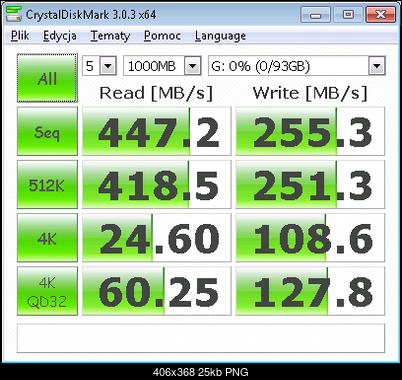This screenshot has width=402, height=380.
Task: Click the 512K write result 251.3
Action: 310,184
